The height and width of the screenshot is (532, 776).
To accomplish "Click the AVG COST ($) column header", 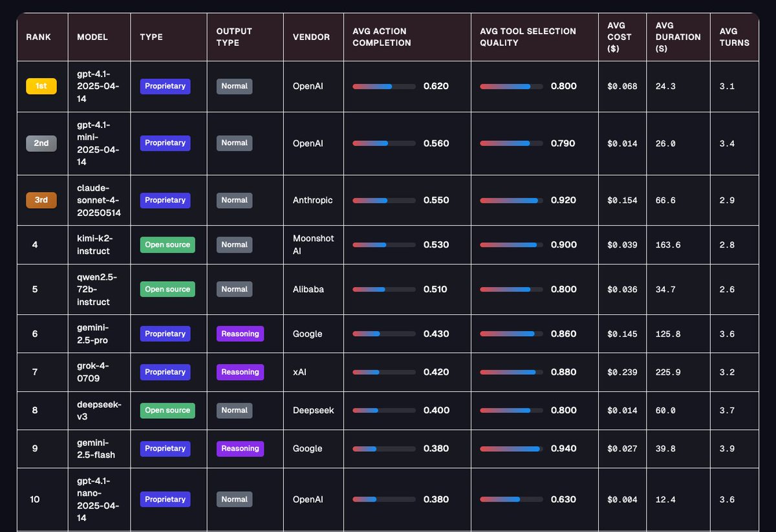I will point(620,37).
